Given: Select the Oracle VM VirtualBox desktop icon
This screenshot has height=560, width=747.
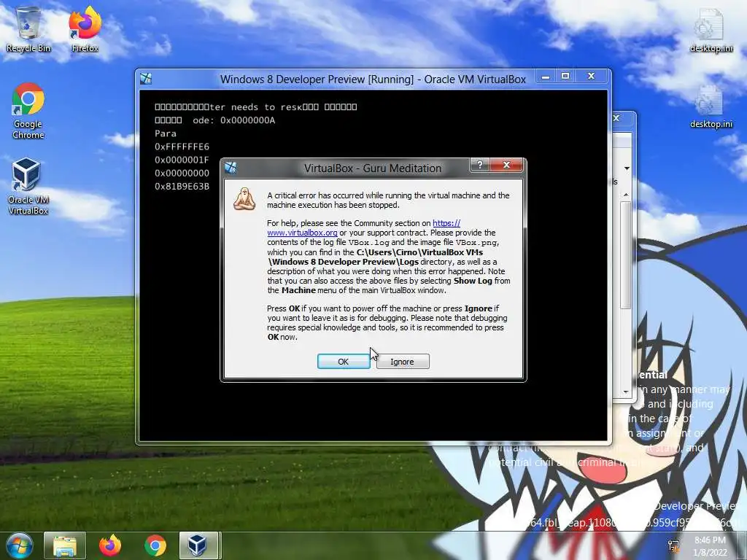Looking at the screenshot, I should pyautogui.click(x=28, y=186).
